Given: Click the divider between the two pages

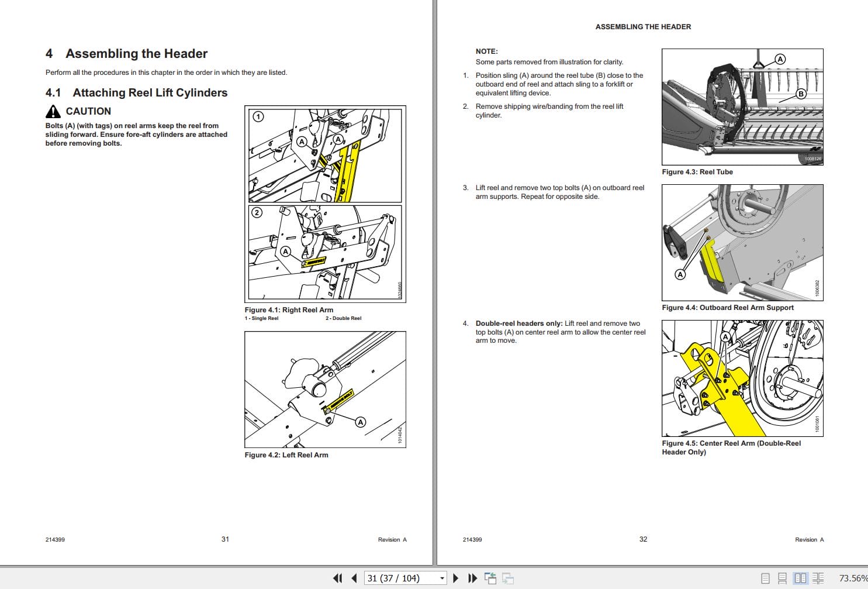Looking at the screenshot, I should click(434, 281).
